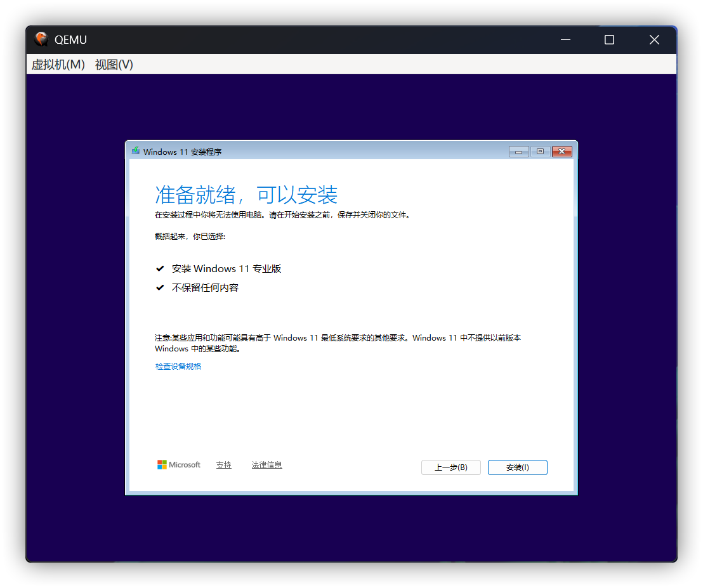Image resolution: width=703 pixels, height=588 pixels.
Task: Select the 不保留任何内容 summary item
Action: coord(205,287)
